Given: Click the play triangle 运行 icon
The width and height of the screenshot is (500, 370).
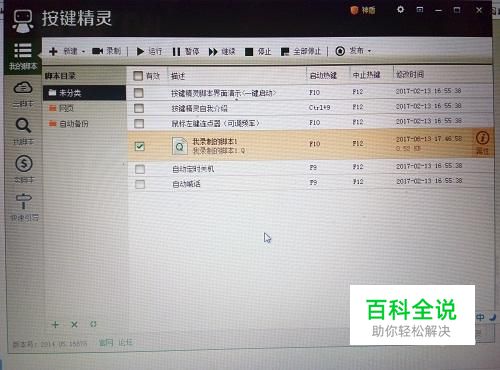Looking at the screenshot, I should (x=140, y=51).
